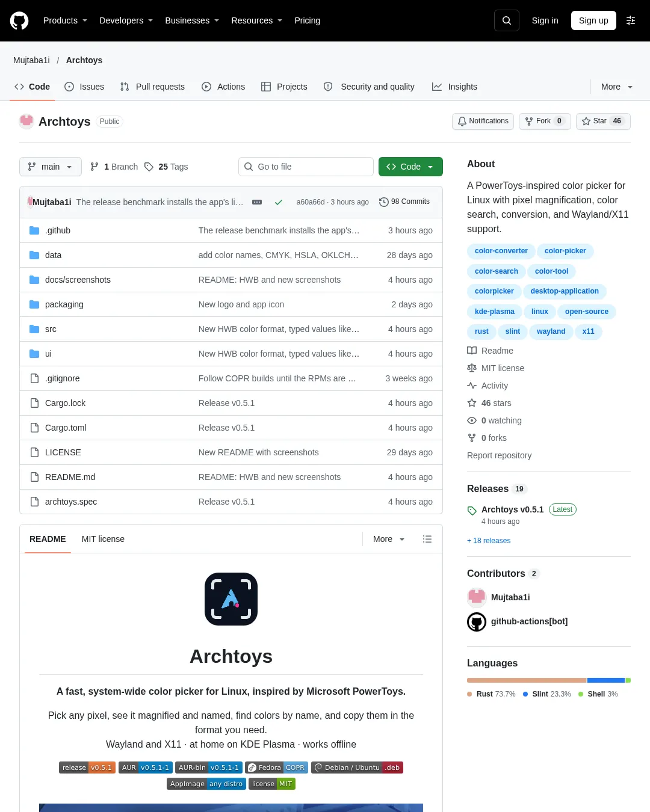Click the tag icon beside Archtoys v0.5.1 release
650x812 pixels.
pyautogui.click(x=472, y=511)
